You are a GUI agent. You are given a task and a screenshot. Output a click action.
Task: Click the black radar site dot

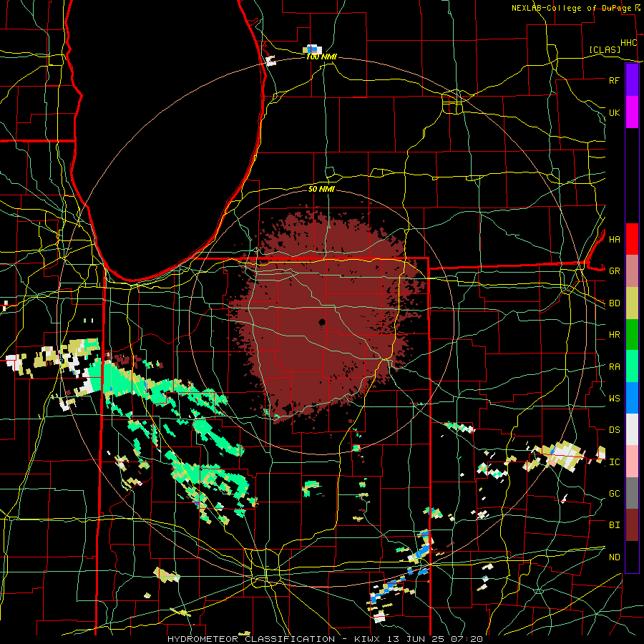[x=321, y=322]
